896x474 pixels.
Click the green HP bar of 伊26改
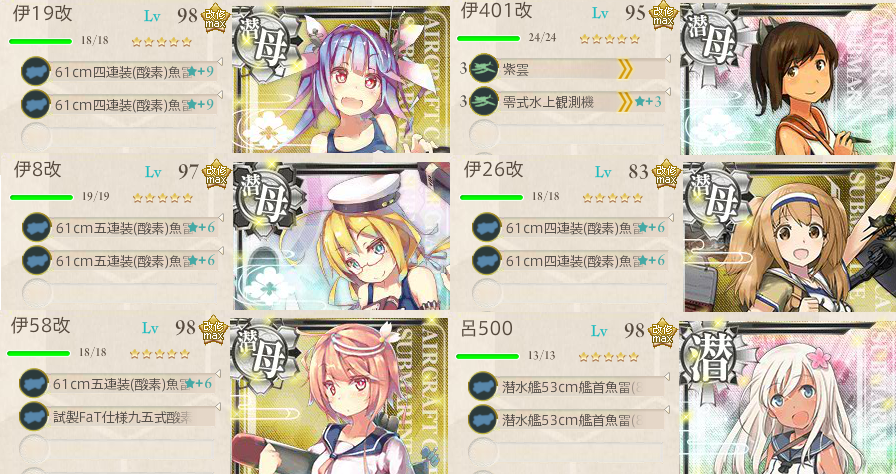click(x=491, y=197)
